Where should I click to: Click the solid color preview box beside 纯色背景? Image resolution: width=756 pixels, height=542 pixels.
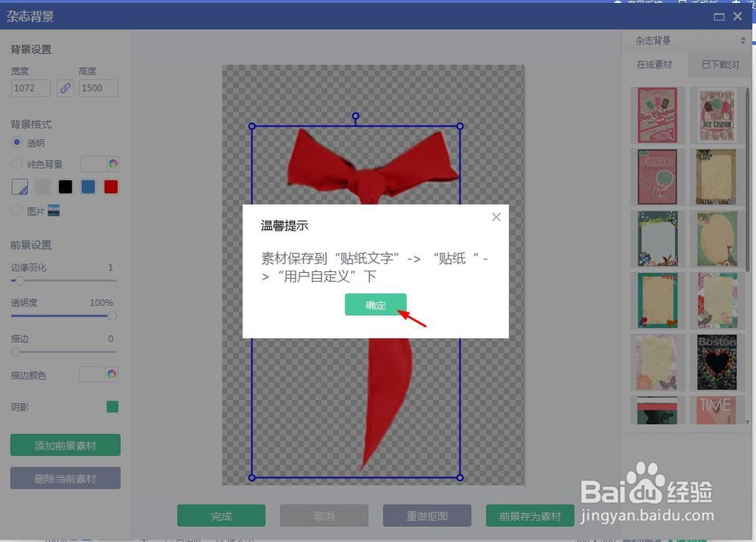94,164
